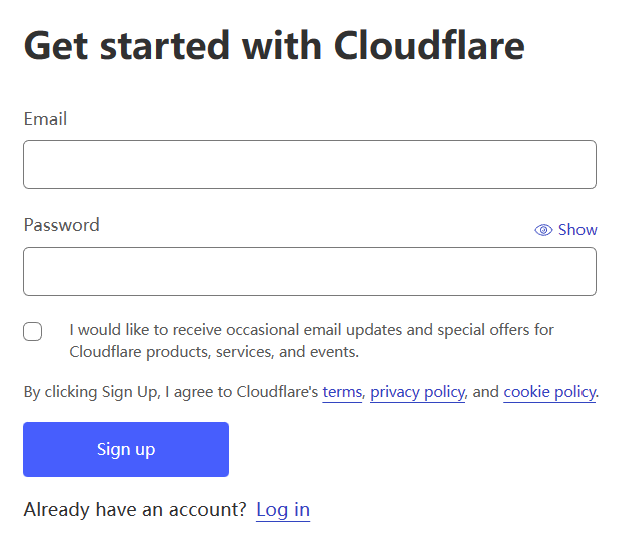Click the "I would like to receive" label line
This screenshot has width=640, height=537.
click(x=311, y=330)
